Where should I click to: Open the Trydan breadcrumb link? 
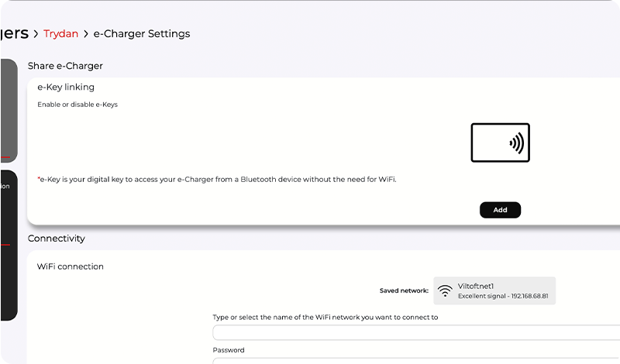[60, 34]
